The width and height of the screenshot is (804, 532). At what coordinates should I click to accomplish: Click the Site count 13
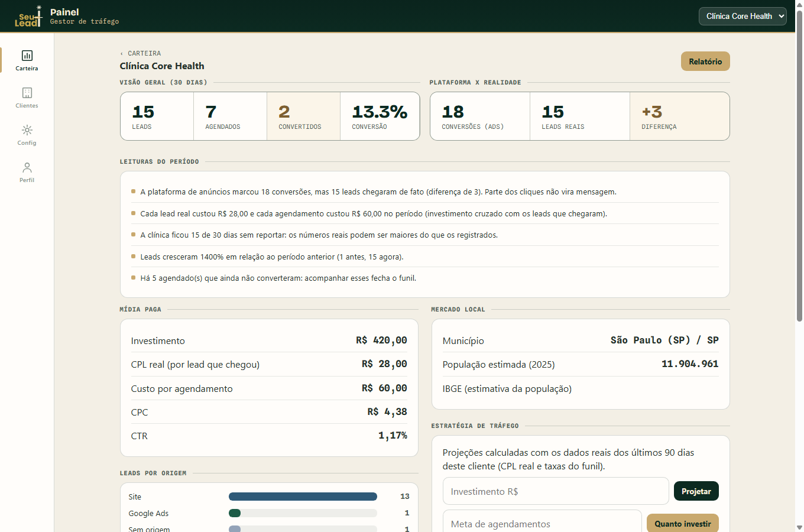coord(405,497)
